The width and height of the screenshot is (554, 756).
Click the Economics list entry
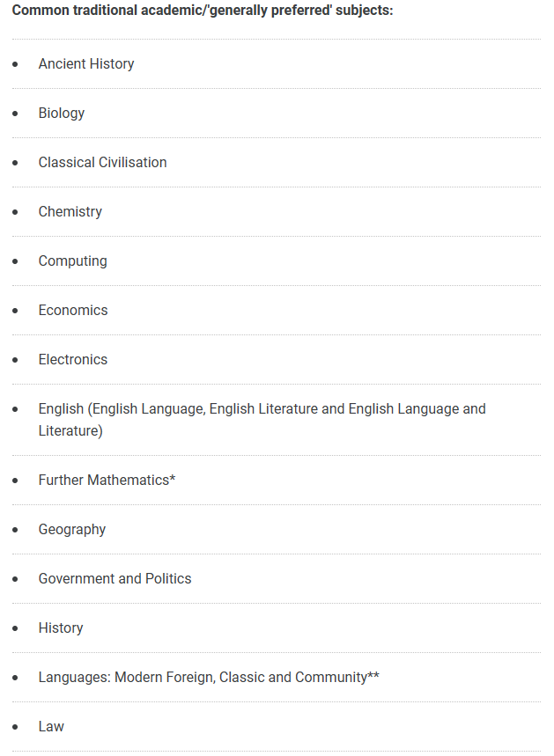[x=73, y=310]
